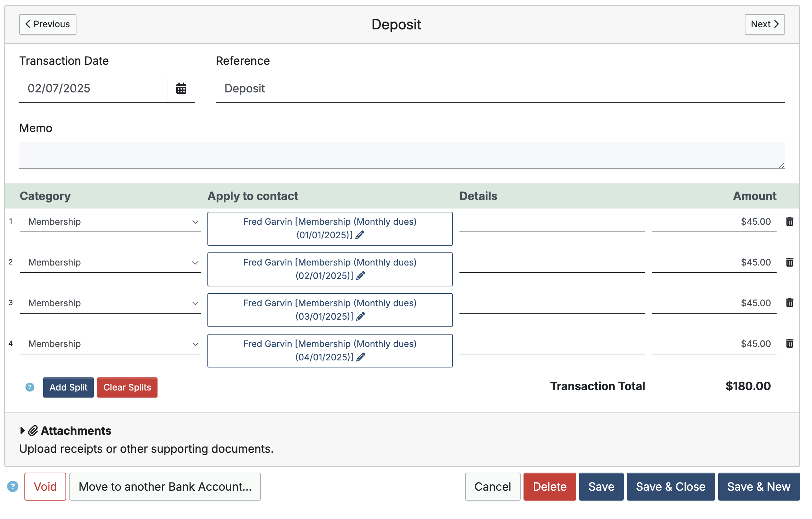Screen dimensions: 812x519
Task: Remove split row 2 using trash icon
Action: [789, 262]
